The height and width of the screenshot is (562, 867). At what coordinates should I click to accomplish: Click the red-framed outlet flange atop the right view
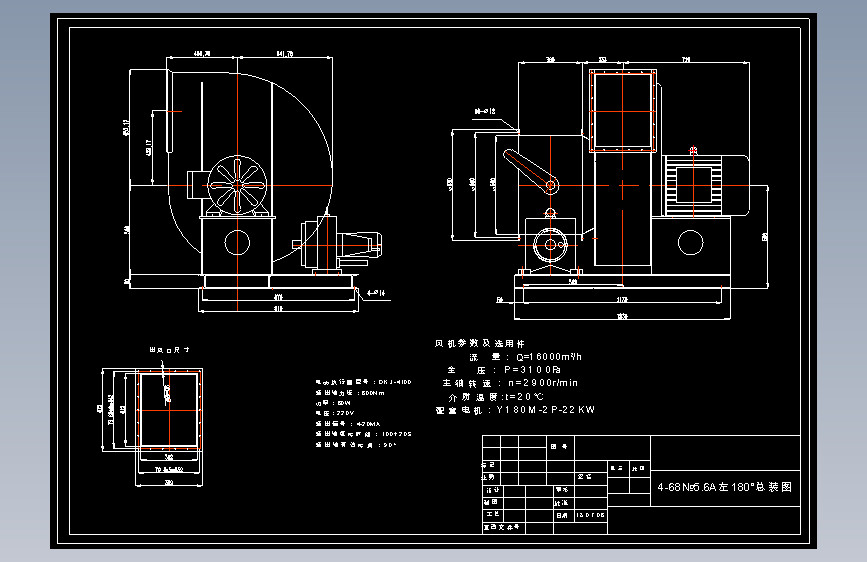(623, 111)
